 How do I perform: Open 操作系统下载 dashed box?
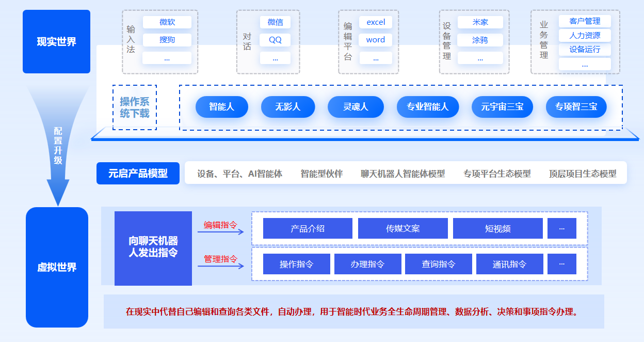(135, 107)
